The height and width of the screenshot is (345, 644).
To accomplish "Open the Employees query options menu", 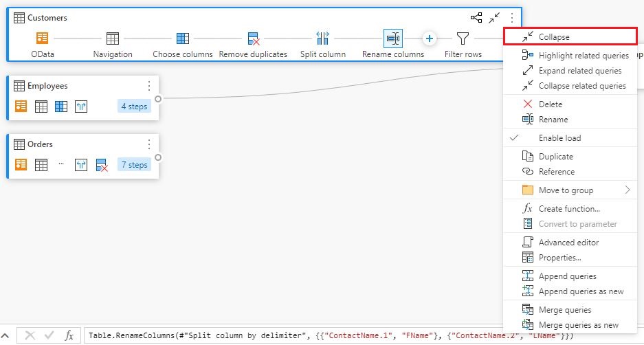I will coord(149,86).
